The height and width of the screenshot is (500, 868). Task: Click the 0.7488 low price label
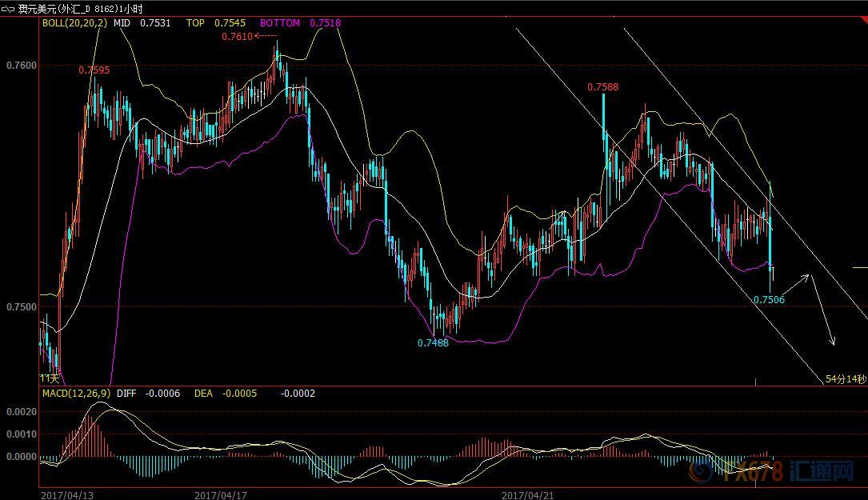click(x=433, y=342)
